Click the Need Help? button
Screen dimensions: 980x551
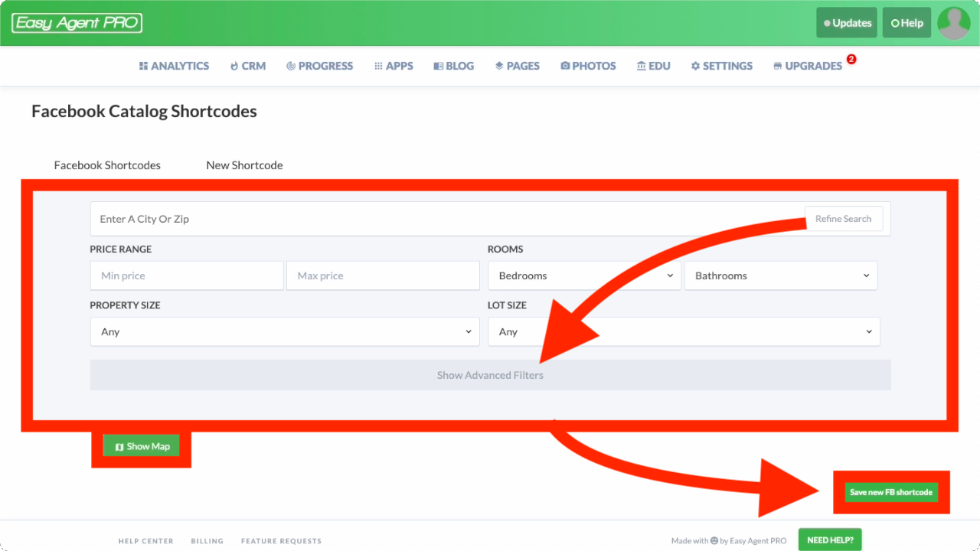[830, 540]
